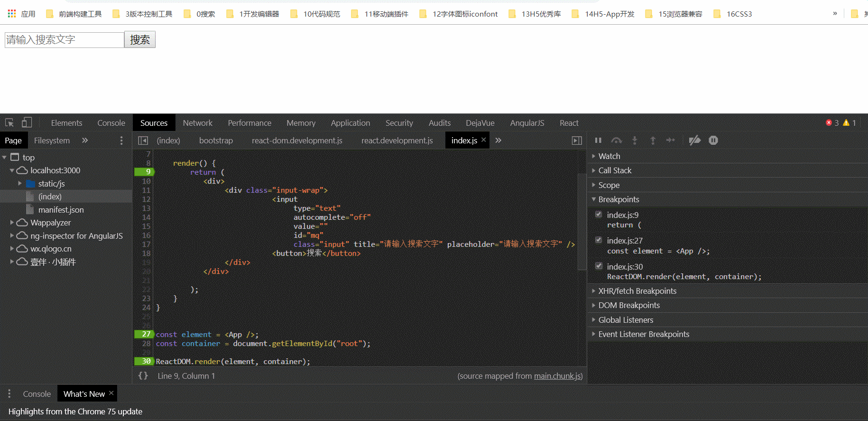Hide the file navigator sidebar

pos(143,140)
